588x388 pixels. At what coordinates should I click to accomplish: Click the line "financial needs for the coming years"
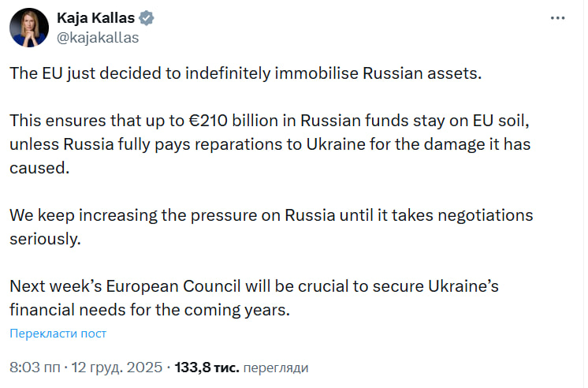coord(150,310)
